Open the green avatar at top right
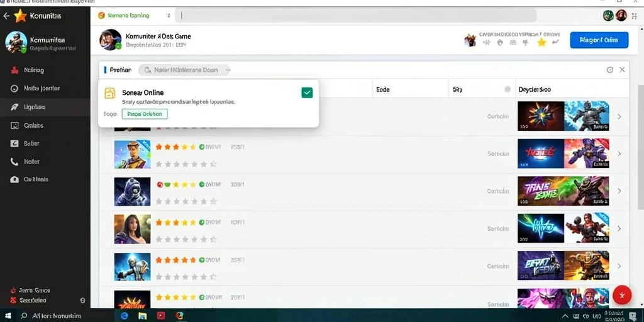 [x=608, y=16]
